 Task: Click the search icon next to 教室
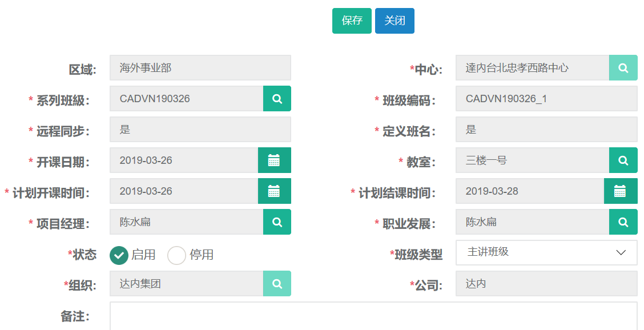tap(623, 160)
